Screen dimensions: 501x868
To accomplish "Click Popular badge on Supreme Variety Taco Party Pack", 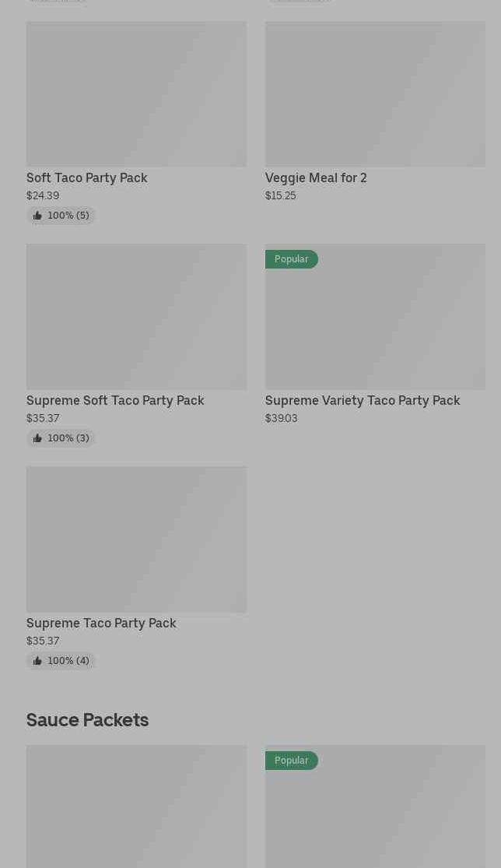I will click(291, 259).
